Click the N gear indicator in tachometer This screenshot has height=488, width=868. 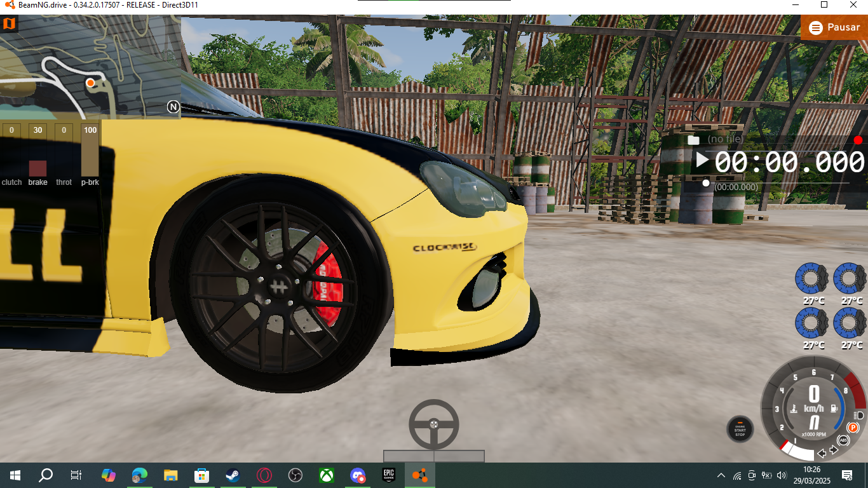point(814,423)
